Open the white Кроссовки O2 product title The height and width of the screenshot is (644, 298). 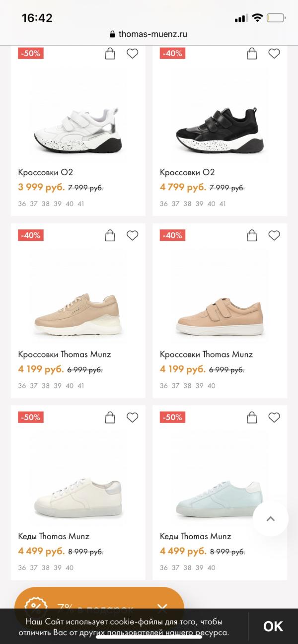[46, 172]
